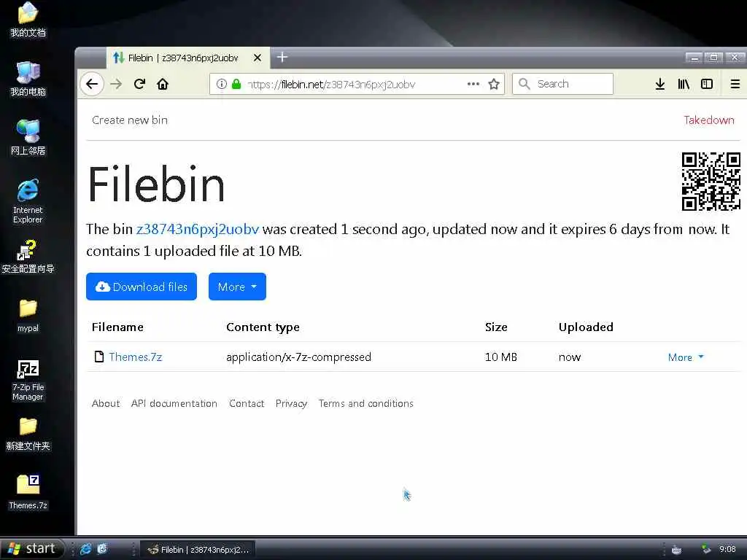Select the 我的电脑 desktop icon
The height and width of the screenshot is (560, 747).
pyautogui.click(x=28, y=79)
